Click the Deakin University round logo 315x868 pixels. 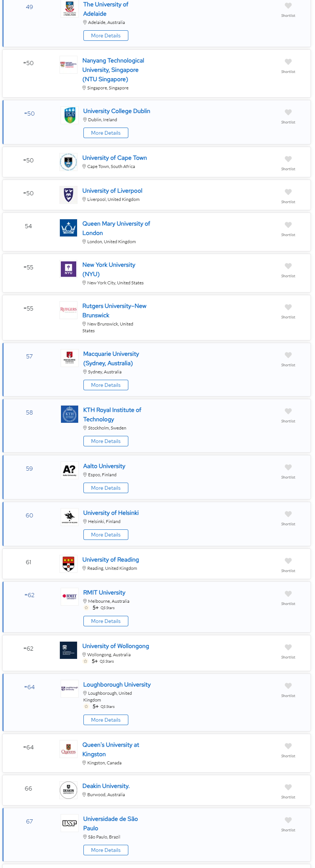[x=68, y=790]
